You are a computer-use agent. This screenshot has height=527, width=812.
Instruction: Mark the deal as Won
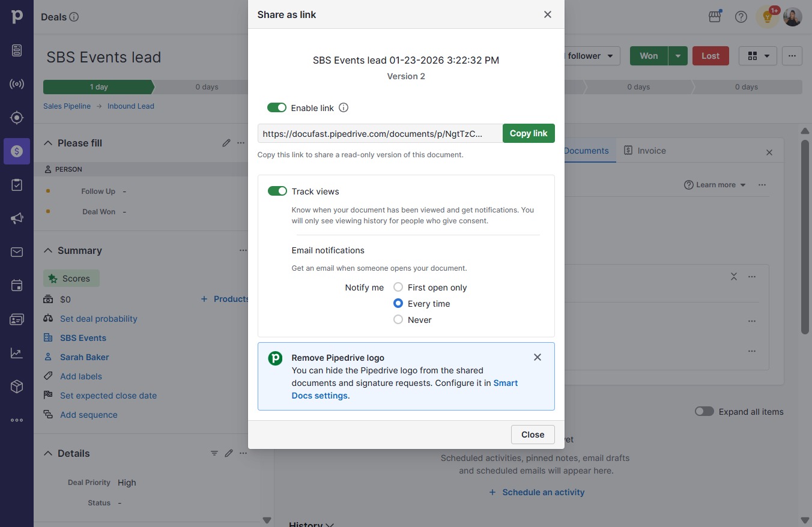point(649,56)
